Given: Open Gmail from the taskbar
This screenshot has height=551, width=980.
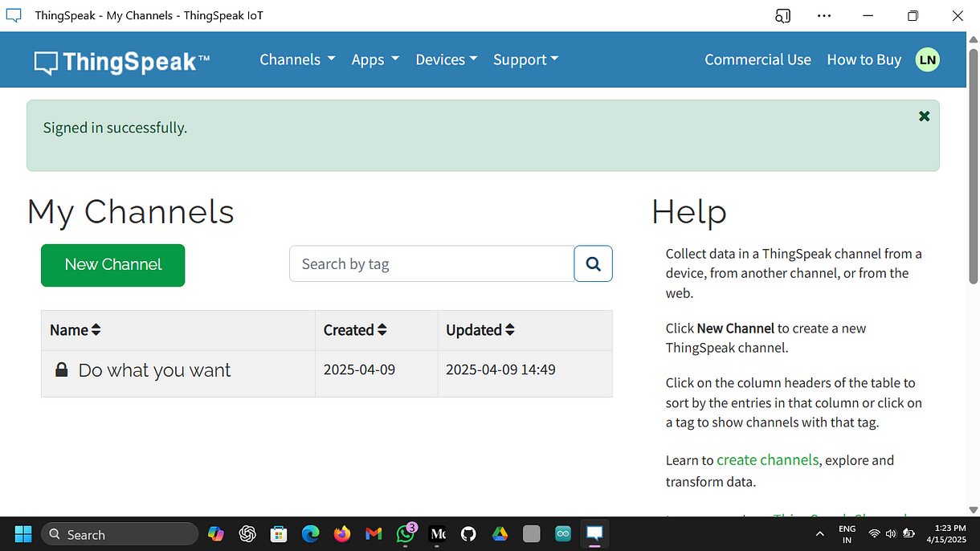Looking at the screenshot, I should pyautogui.click(x=374, y=534).
